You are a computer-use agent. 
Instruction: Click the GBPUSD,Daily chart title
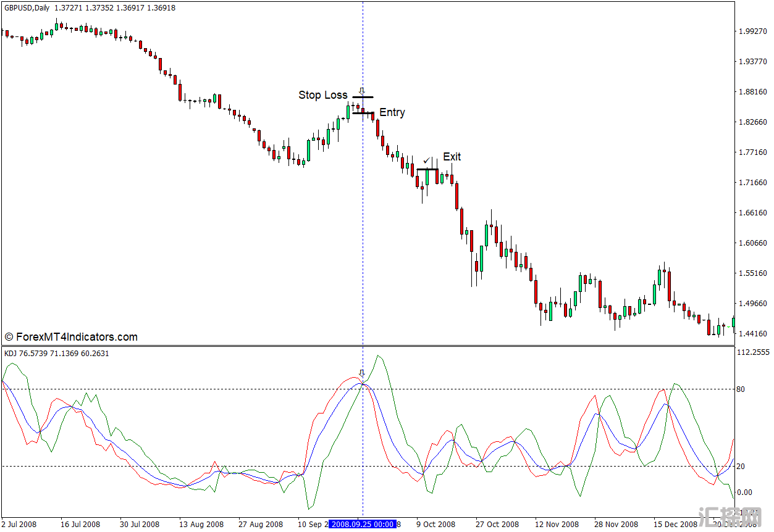tap(27, 8)
